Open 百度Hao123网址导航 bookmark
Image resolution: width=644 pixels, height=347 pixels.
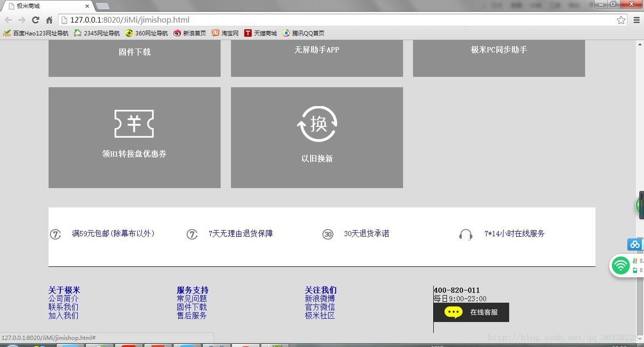(36, 33)
